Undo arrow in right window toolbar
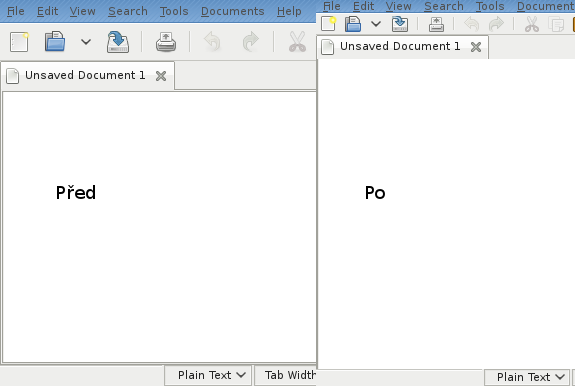 (x=472, y=24)
